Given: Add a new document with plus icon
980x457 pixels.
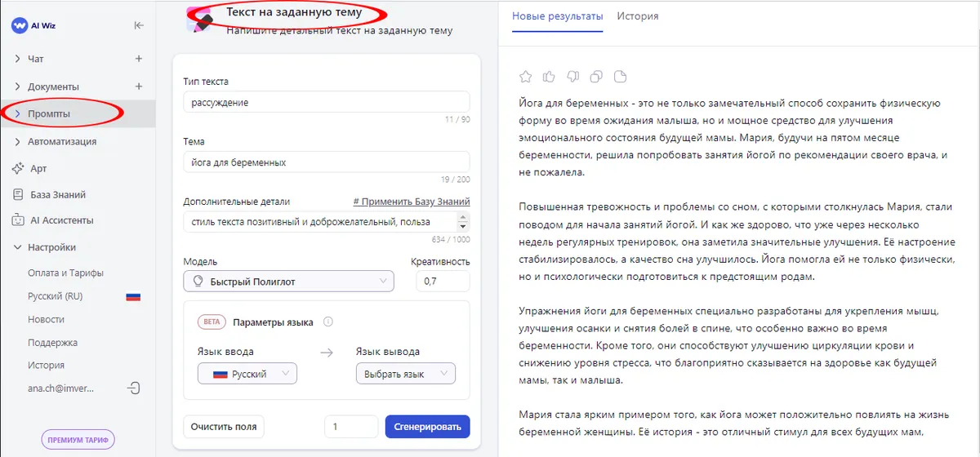Looking at the screenshot, I should point(139,87).
